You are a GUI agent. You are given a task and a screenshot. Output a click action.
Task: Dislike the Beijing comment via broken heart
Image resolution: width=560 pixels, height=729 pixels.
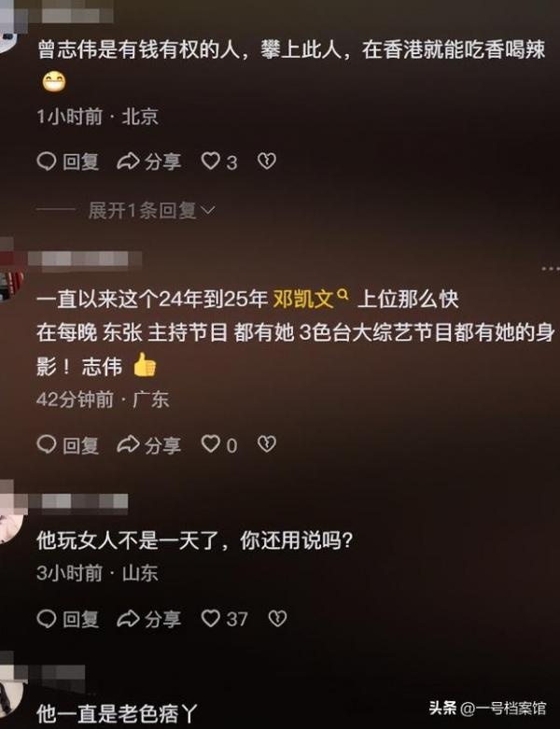[x=267, y=161]
